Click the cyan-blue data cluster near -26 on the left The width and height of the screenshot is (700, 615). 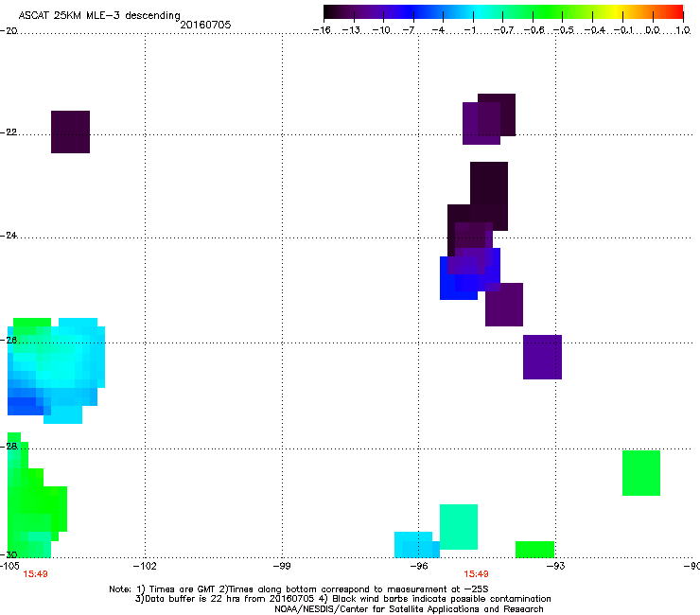pyautogui.click(x=56, y=371)
